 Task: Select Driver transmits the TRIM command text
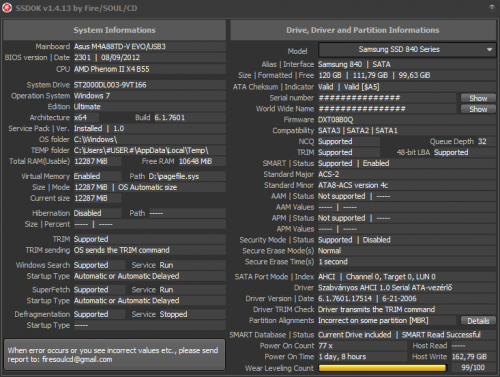tap(376, 310)
